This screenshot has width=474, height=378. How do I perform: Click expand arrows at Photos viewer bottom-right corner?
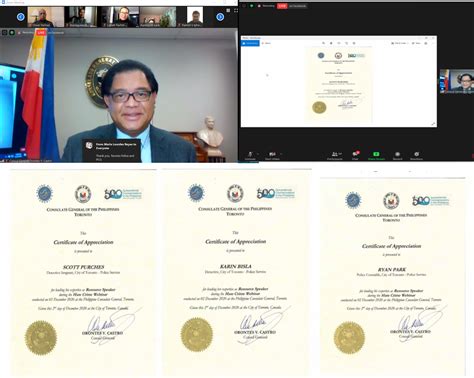pyautogui.click(x=433, y=124)
